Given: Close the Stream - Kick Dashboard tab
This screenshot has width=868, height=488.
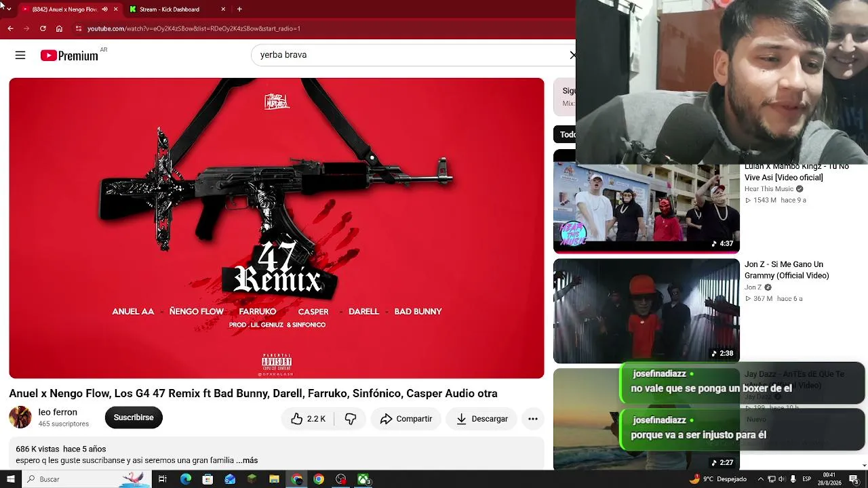Looking at the screenshot, I should 223,9.
